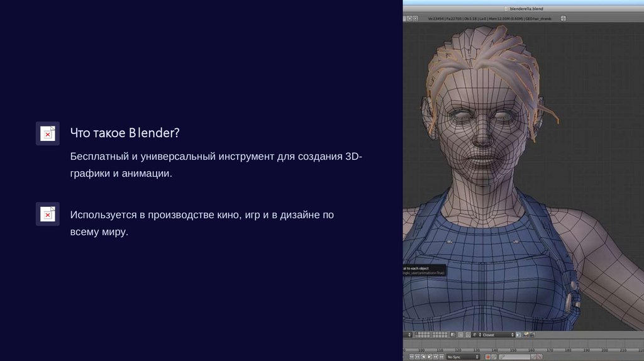This screenshot has width=644, height=361.
Task: Click the paragraph starting "Используется в производстве кино"
Action: pos(202,223)
